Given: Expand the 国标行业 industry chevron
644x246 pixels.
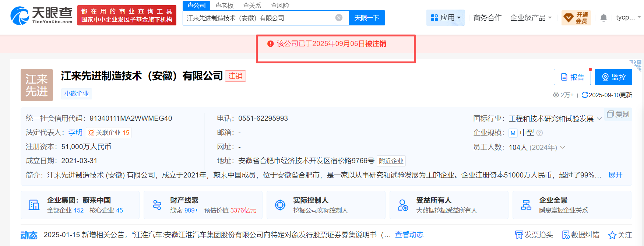Looking at the screenshot, I should click(599, 119).
